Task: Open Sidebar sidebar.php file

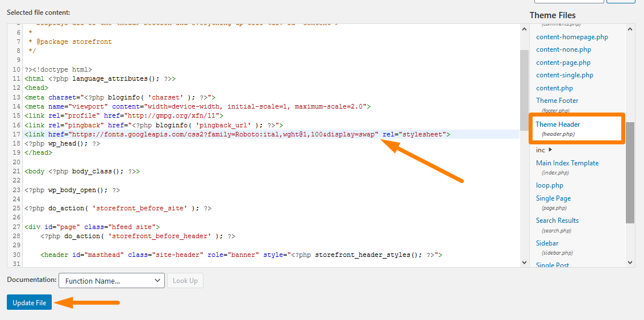Action: pos(547,243)
